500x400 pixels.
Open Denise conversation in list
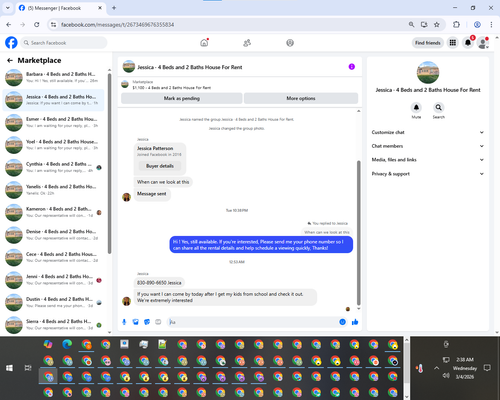click(53, 235)
